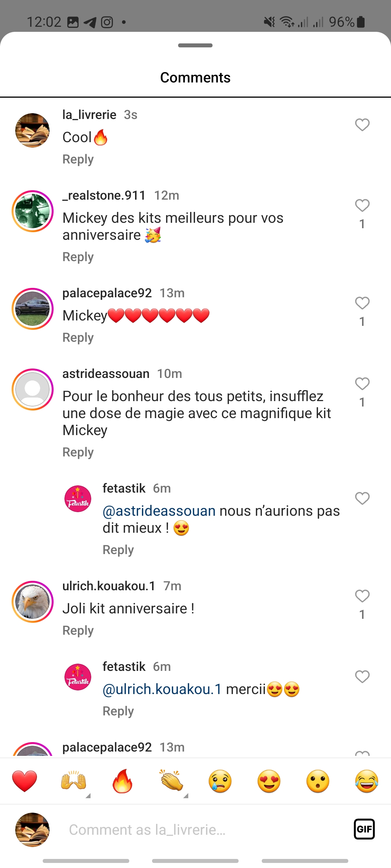The width and height of the screenshot is (391, 868).
Task: Tap the clapping hands quick-reaction emoji
Action: pyautogui.click(x=171, y=781)
